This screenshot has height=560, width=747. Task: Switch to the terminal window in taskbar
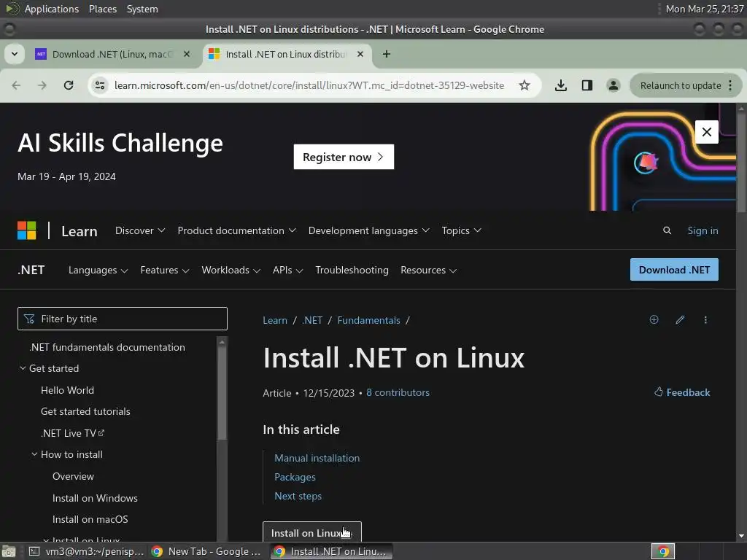[x=87, y=551]
